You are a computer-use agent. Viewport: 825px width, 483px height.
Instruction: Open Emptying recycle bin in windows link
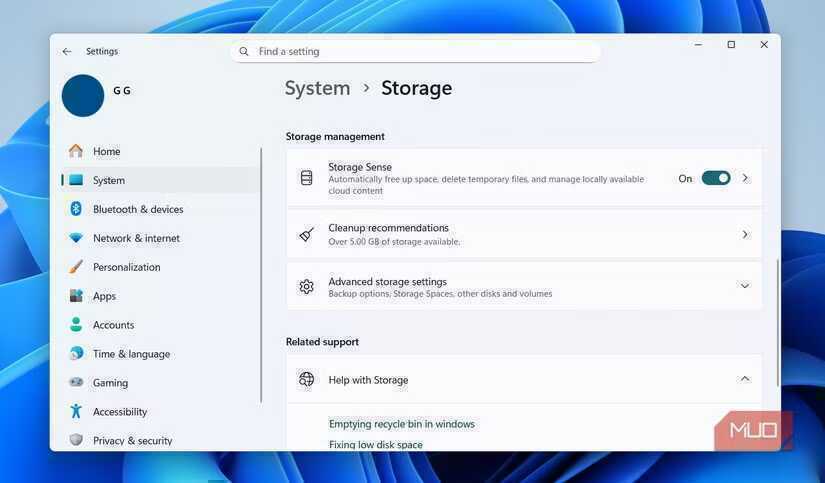(x=401, y=424)
